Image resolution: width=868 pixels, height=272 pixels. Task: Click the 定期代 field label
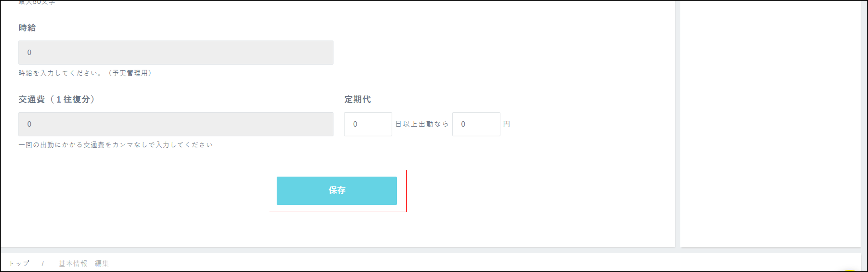357,99
